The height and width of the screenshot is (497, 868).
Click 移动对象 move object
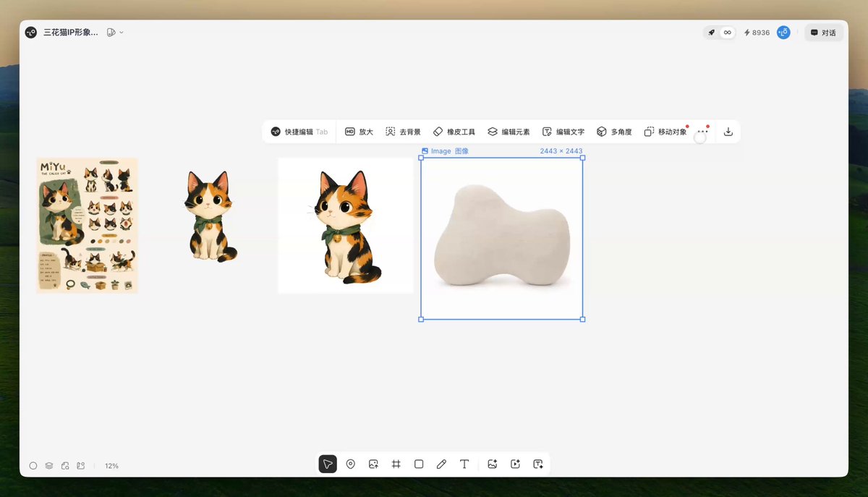click(x=665, y=132)
